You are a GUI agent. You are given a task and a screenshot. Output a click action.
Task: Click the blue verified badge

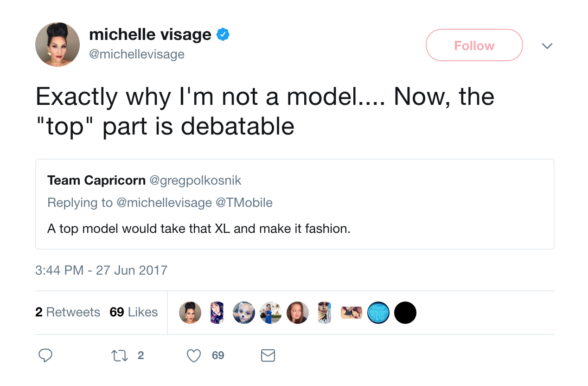click(x=223, y=34)
